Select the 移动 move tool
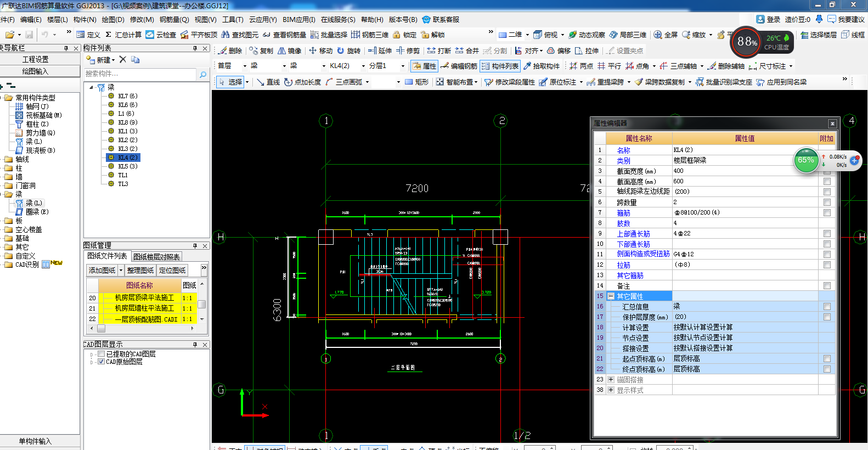Viewport: 868px width, 450px height. click(x=320, y=50)
